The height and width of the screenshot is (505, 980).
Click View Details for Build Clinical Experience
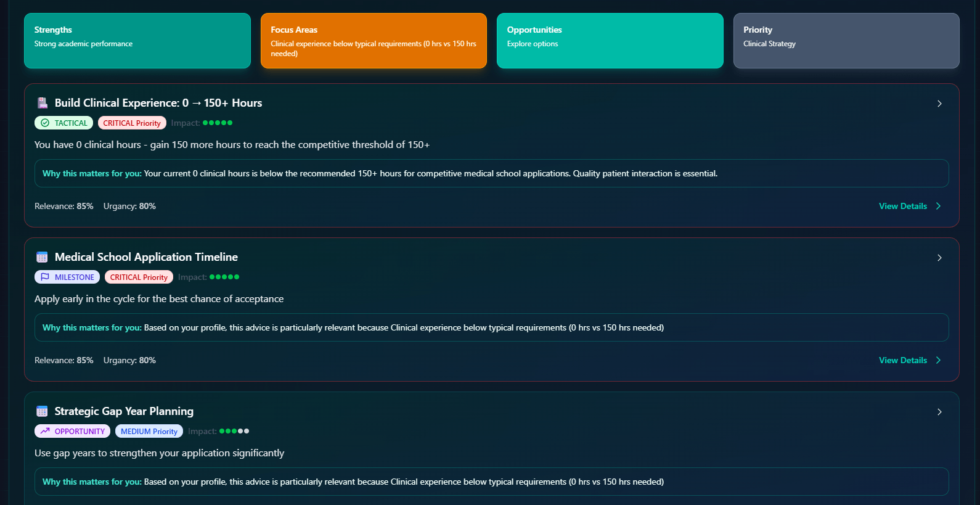(909, 206)
